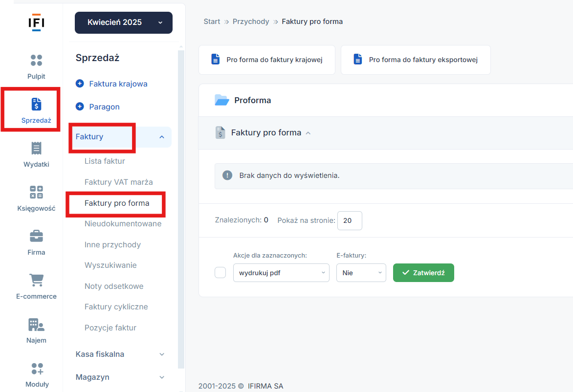The height and width of the screenshot is (392, 573).
Task: Click the Start breadcrumb link
Action: pyautogui.click(x=212, y=22)
